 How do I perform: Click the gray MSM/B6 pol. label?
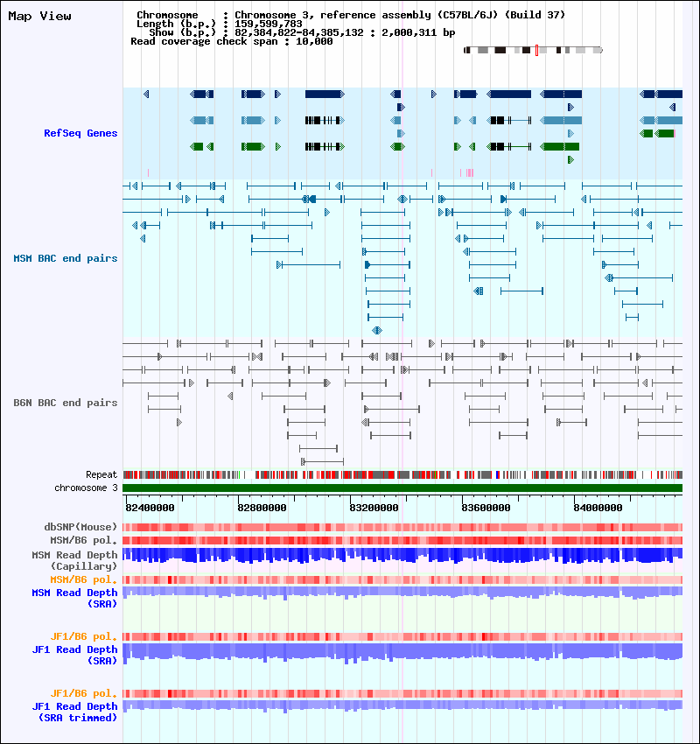pyautogui.click(x=84, y=540)
